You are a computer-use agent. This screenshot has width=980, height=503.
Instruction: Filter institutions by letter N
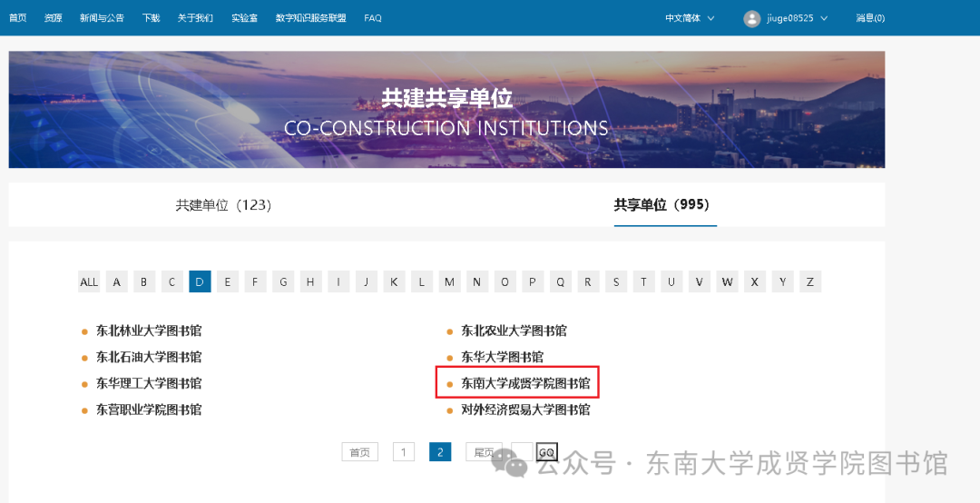[477, 281]
